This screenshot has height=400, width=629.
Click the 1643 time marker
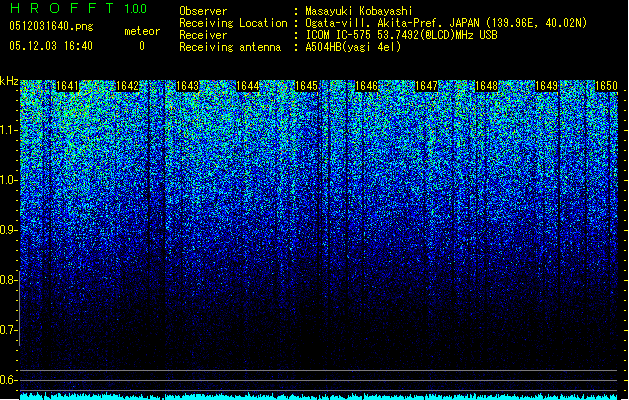coord(187,86)
